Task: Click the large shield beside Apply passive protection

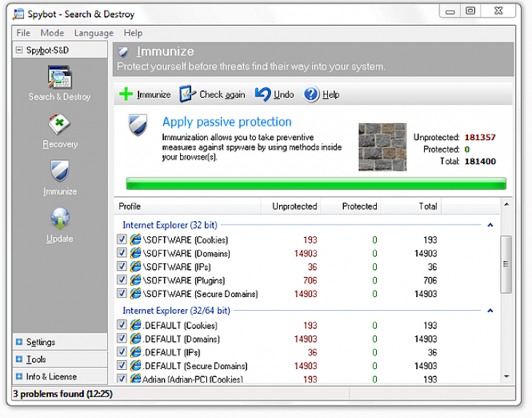Action: pyautogui.click(x=138, y=125)
